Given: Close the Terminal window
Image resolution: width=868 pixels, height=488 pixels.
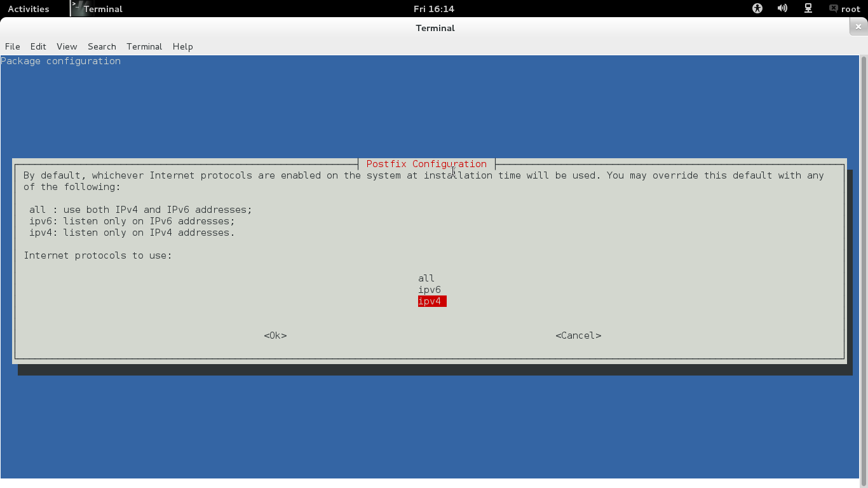Looking at the screenshot, I should click(858, 27).
